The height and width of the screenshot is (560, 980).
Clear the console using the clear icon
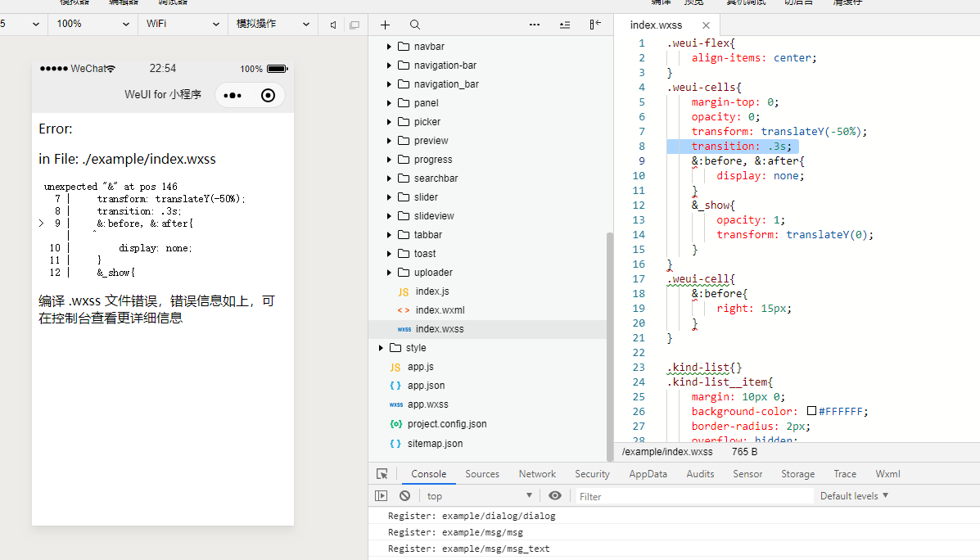coord(404,495)
